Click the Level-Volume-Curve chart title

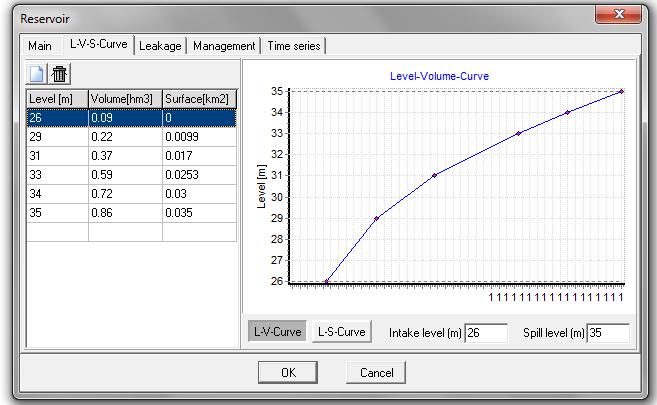[x=439, y=76]
